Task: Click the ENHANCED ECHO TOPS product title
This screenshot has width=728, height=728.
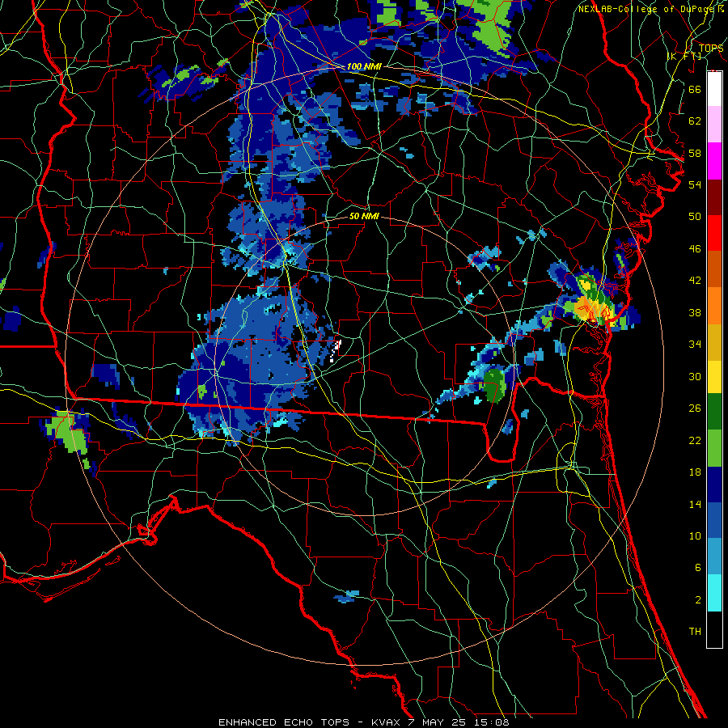Action: [284, 722]
